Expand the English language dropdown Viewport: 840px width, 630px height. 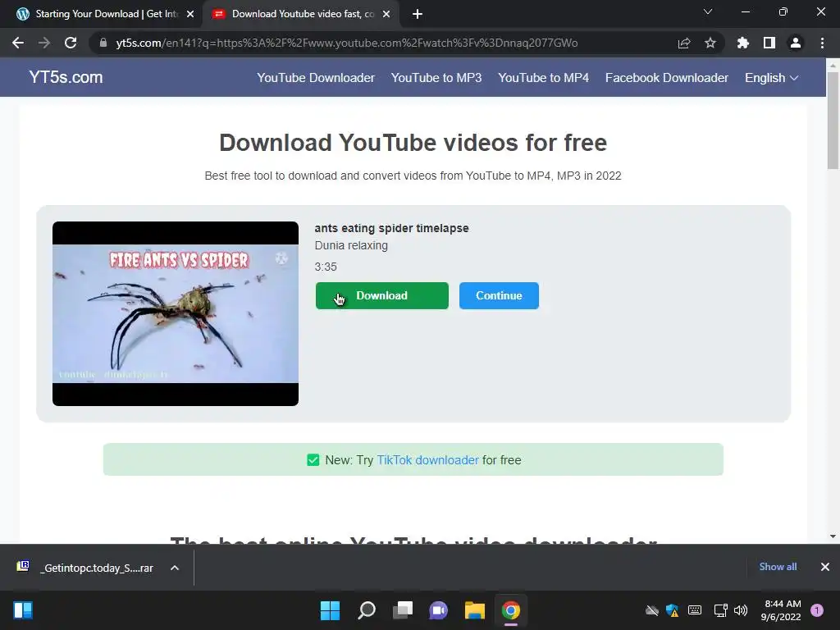click(771, 78)
